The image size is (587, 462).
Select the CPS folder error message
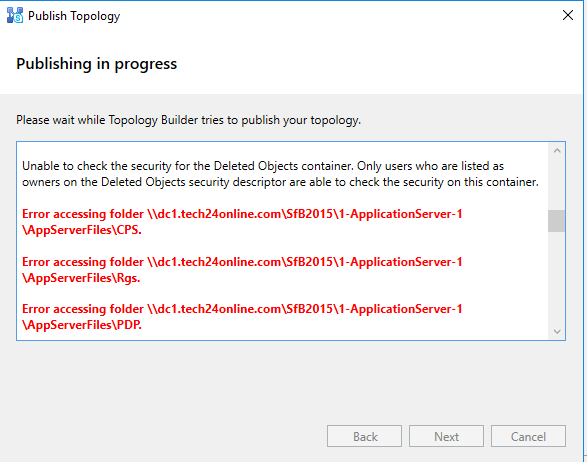point(242,222)
